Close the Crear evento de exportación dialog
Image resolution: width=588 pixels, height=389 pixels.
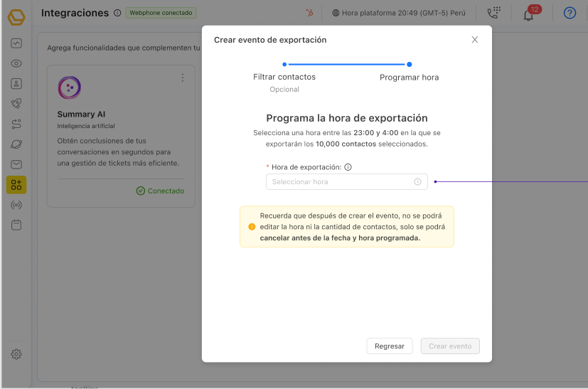point(475,40)
